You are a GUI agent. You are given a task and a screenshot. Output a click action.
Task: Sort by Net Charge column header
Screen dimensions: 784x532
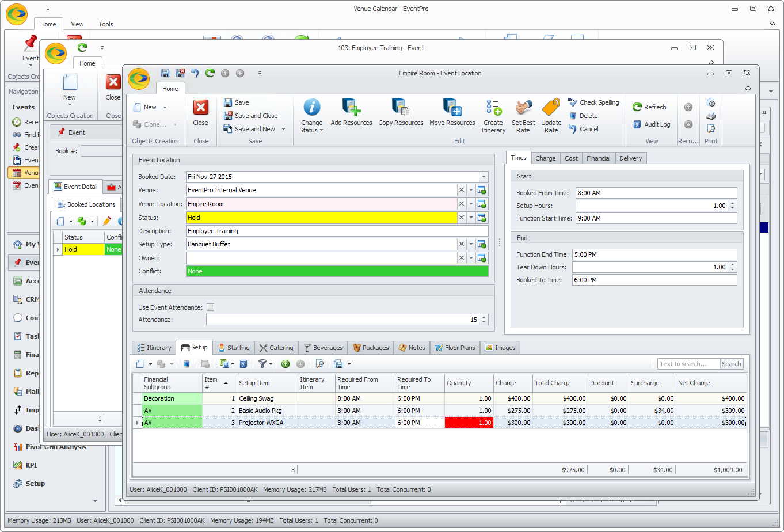[x=711, y=383]
